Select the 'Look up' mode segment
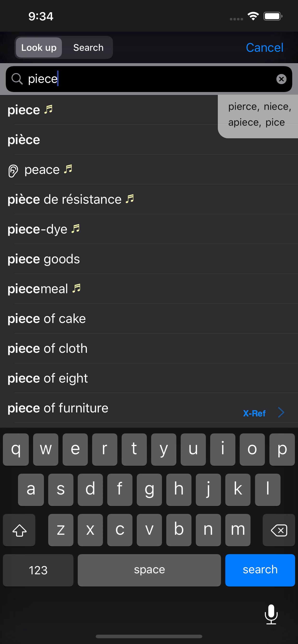Image resolution: width=298 pixels, height=644 pixels. [39, 47]
